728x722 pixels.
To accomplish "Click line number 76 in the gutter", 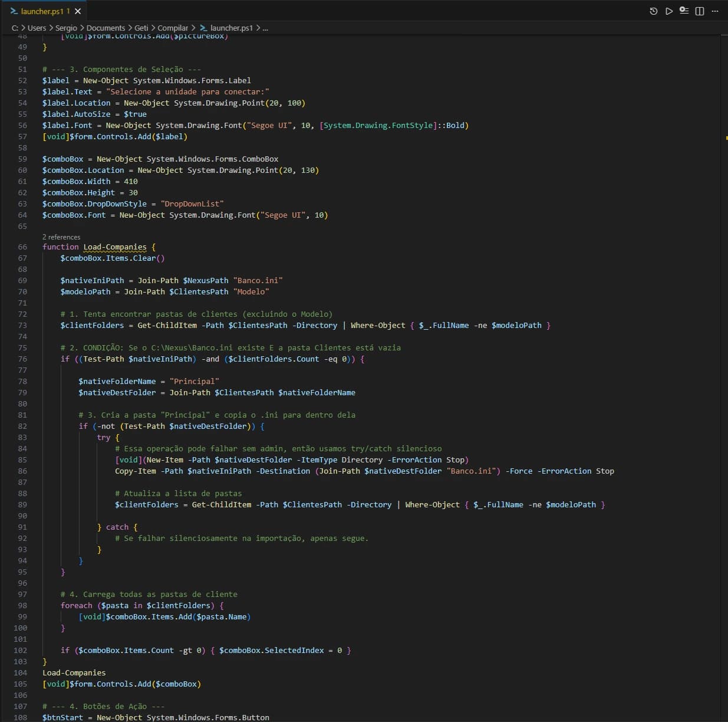I will (x=22, y=359).
